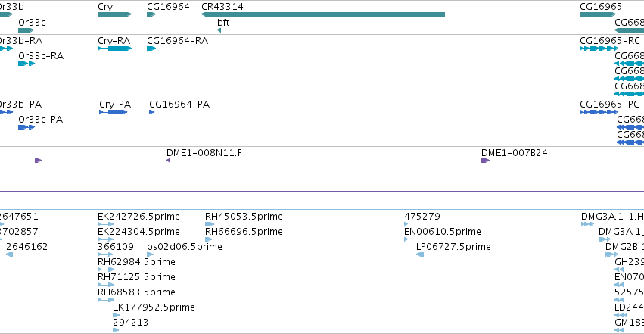Click the LD244 EST at right edge

tap(621, 316)
